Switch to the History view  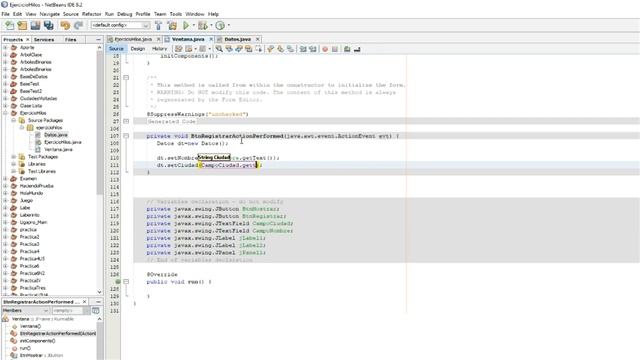click(160, 49)
